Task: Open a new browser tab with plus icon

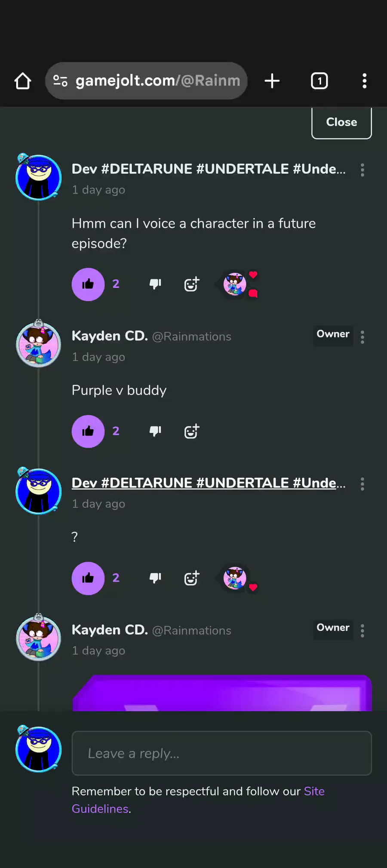Action: pos(272,81)
